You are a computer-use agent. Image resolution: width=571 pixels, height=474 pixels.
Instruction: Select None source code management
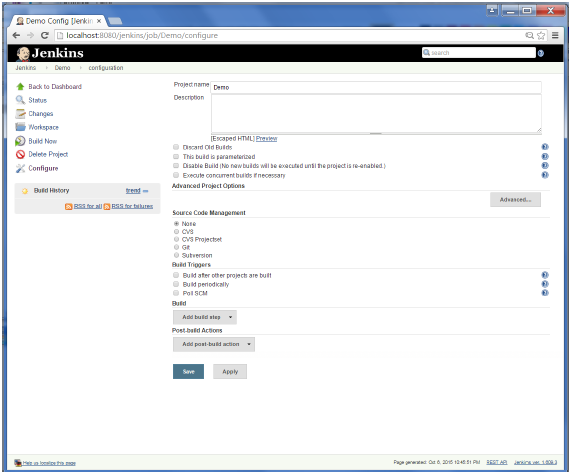[177, 224]
